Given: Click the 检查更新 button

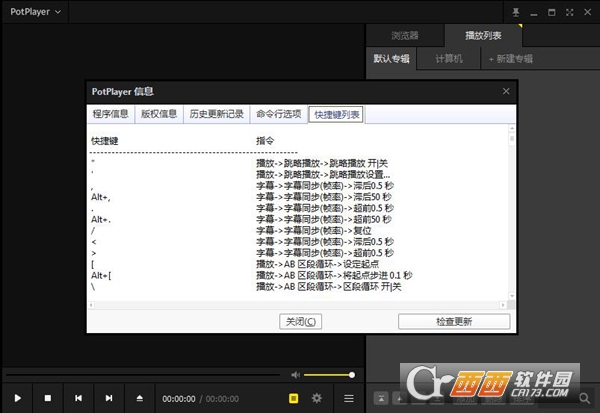Looking at the screenshot, I should click(x=454, y=321).
